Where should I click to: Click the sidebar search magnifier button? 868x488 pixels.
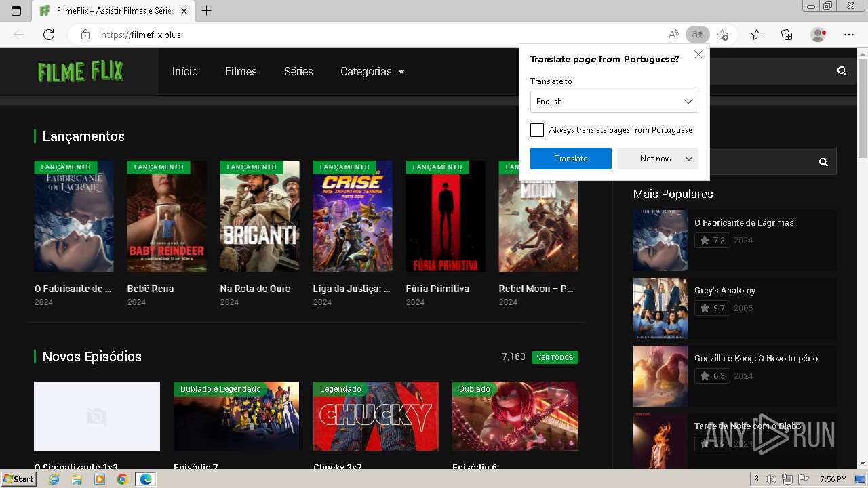[x=823, y=162]
